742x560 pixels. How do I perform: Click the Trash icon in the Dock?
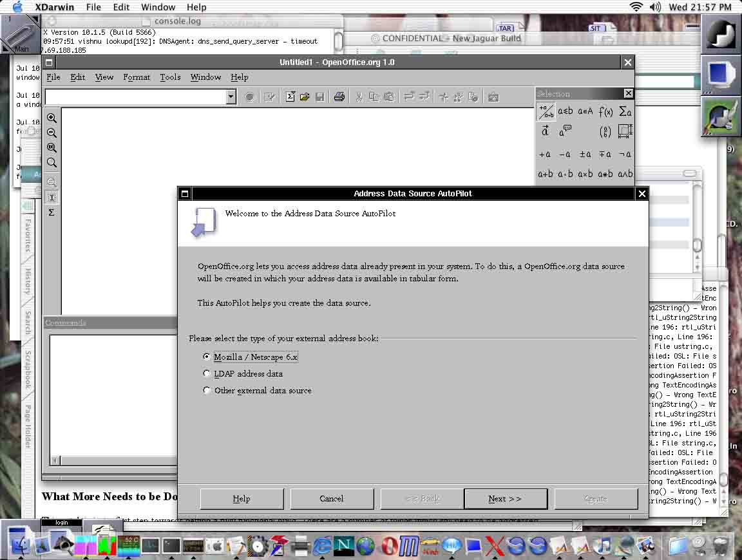pos(719,546)
